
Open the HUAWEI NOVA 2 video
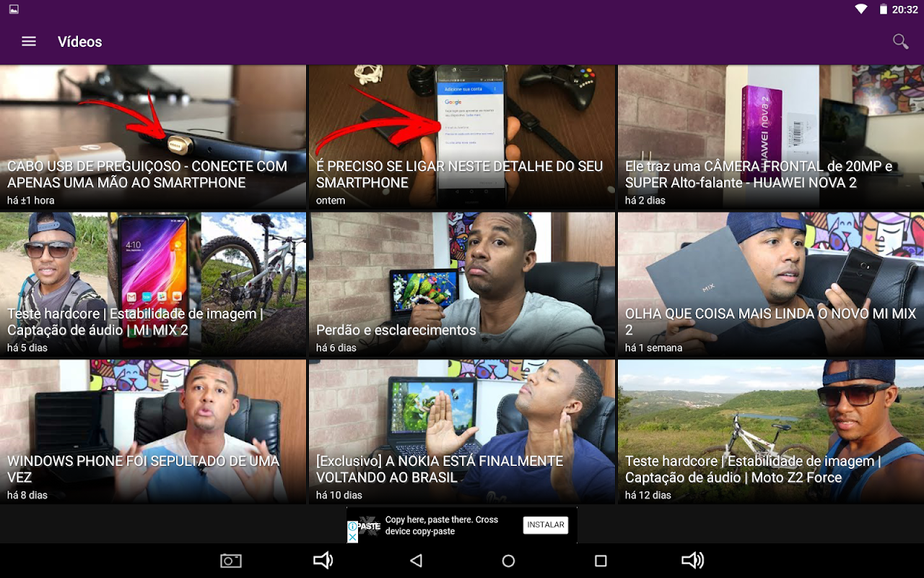click(771, 137)
